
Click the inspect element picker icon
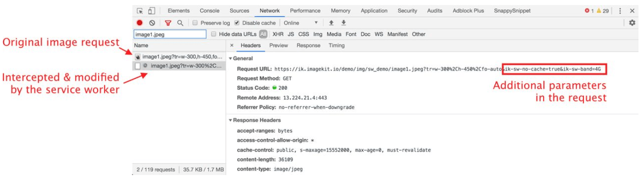[x=140, y=11]
